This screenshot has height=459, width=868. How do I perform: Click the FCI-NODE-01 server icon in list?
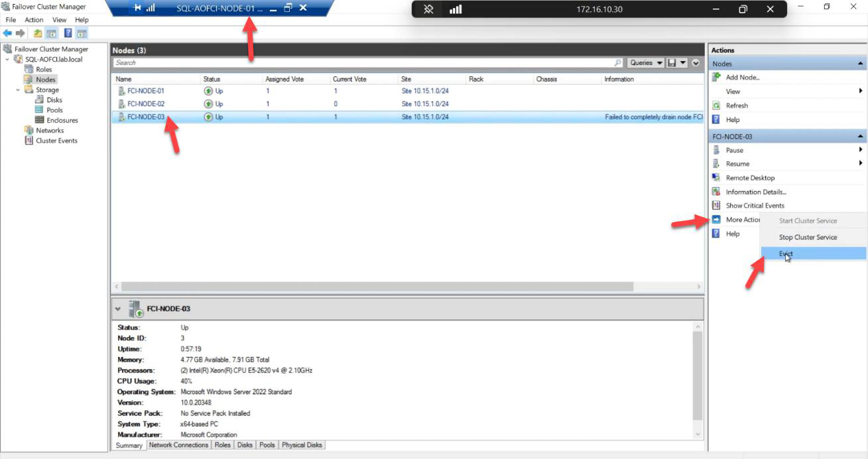121,91
